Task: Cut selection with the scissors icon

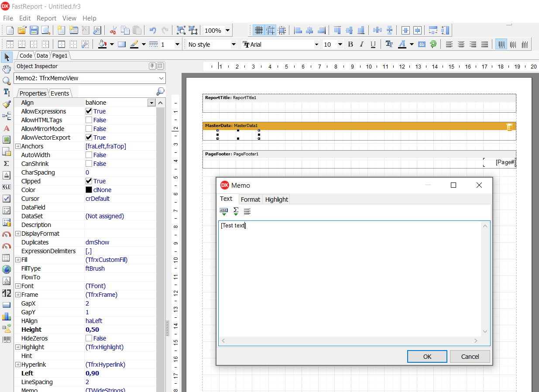Action: click(x=113, y=30)
